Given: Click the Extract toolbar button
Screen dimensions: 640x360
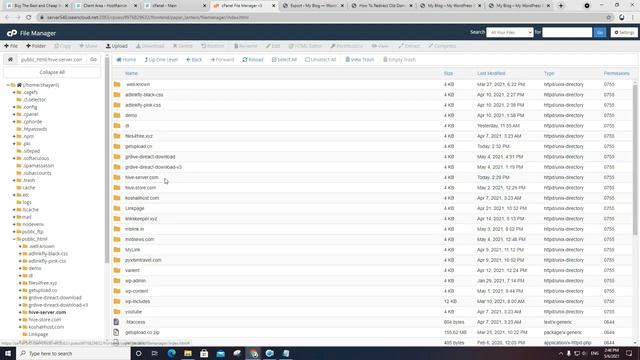Looking at the screenshot, I should tap(409, 46).
